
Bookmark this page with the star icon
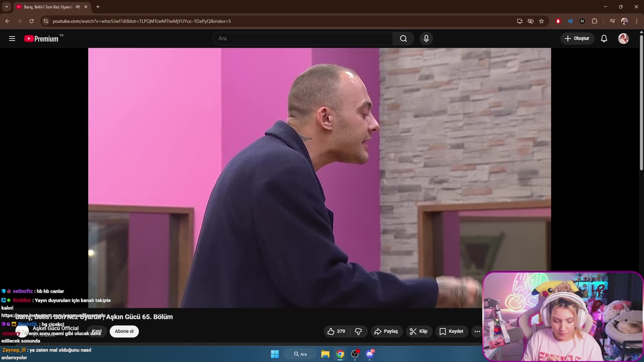point(541,21)
